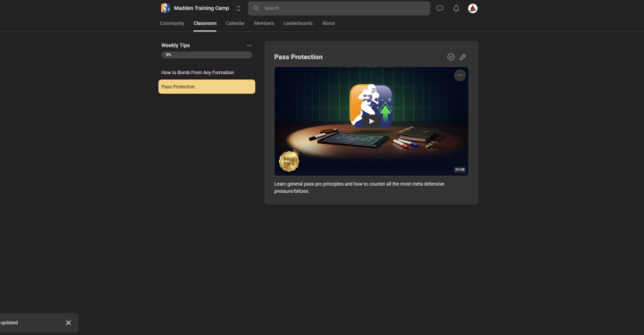Open the user profile avatar menu
Screen dimensions: 644x335
(473, 8)
